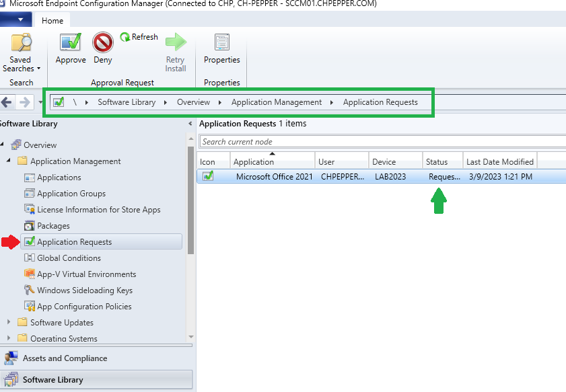Sort by the Status column header
The width and height of the screenshot is (566, 392).
[443, 161]
